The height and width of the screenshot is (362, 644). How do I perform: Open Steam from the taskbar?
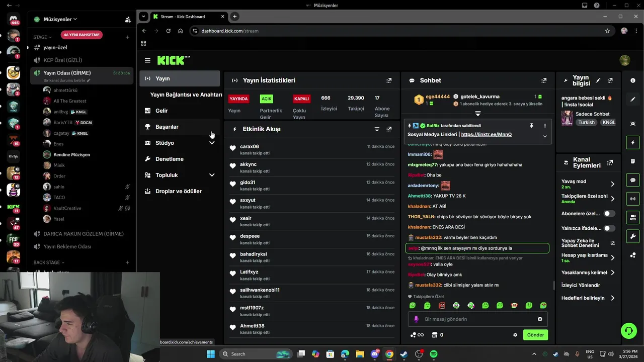(x=404, y=354)
